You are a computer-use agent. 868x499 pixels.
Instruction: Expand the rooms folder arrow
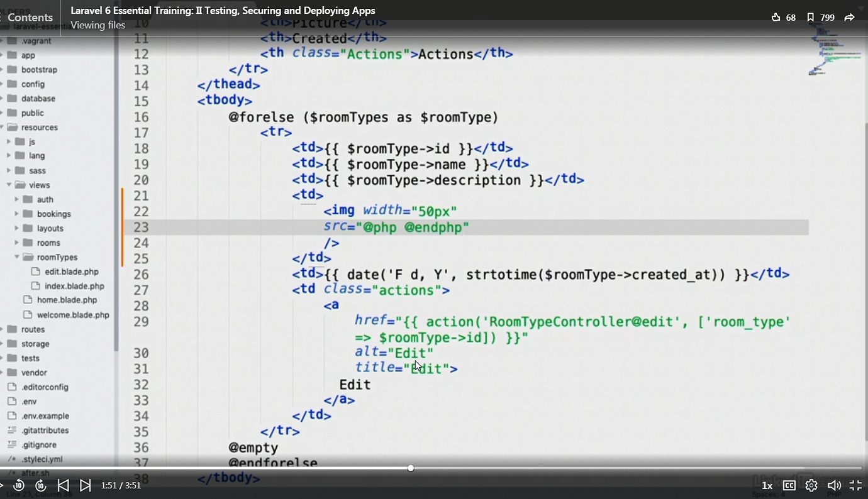(x=17, y=243)
